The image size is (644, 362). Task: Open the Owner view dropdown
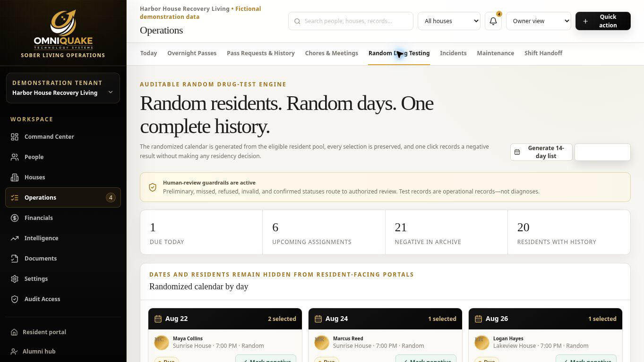[539, 21]
